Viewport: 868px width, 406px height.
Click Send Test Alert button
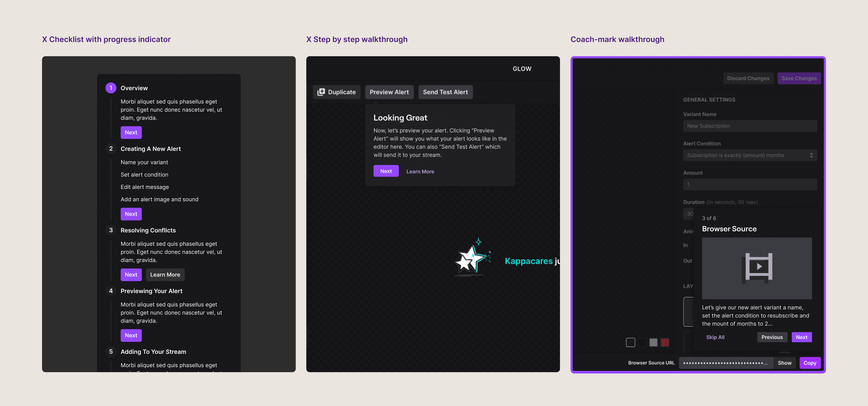pos(445,92)
